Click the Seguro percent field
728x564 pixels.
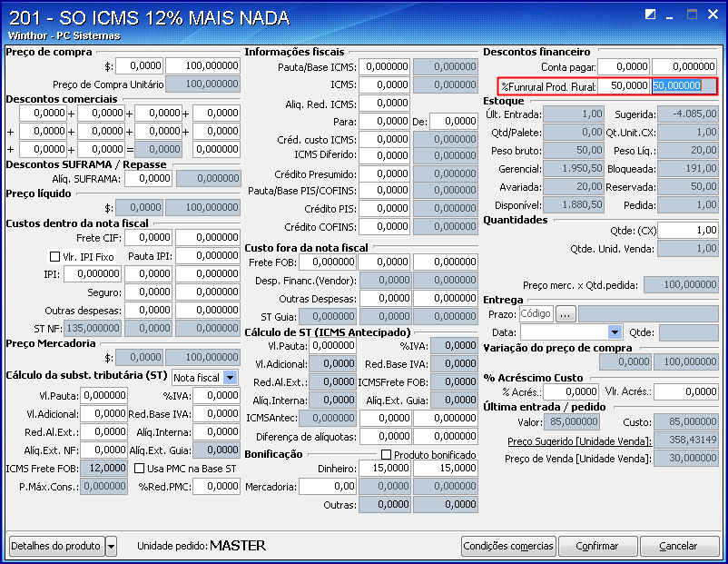[x=149, y=292]
